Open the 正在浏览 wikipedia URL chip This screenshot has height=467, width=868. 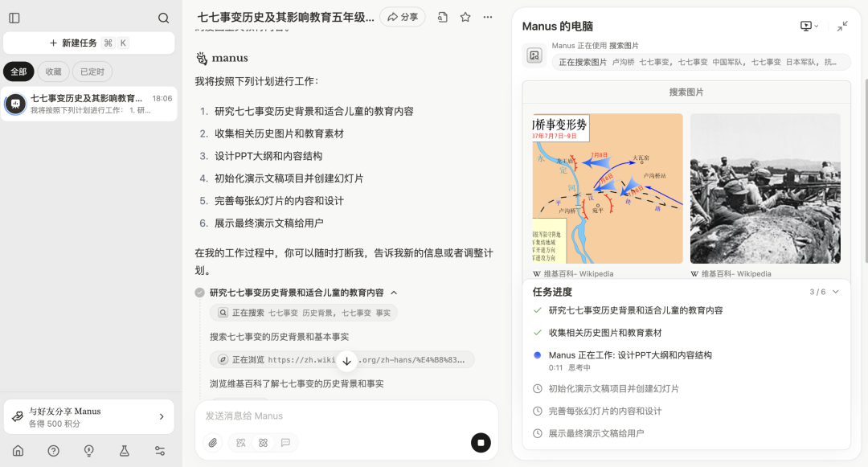(x=342, y=359)
